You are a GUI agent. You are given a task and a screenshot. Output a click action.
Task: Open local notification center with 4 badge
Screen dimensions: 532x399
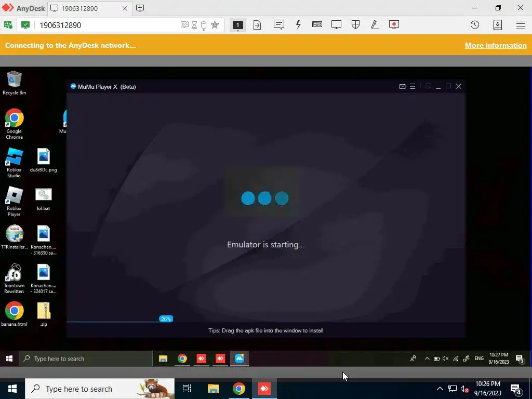click(516, 390)
